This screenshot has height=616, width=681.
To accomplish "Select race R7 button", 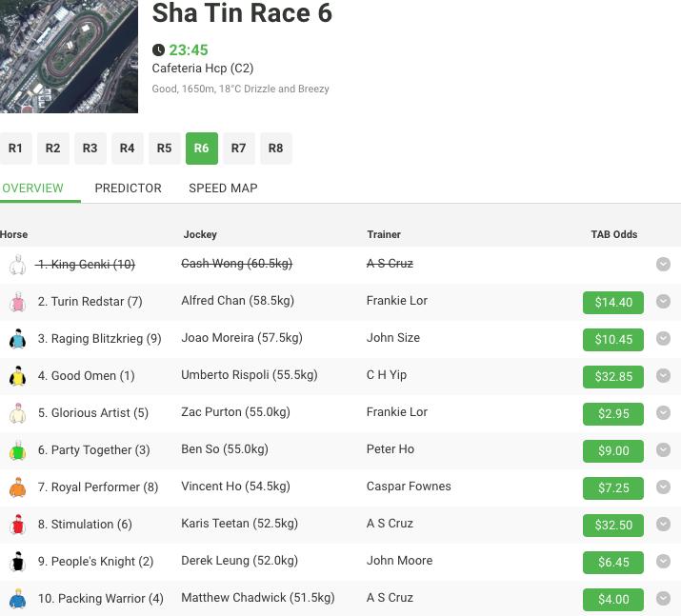I will [x=238, y=149].
